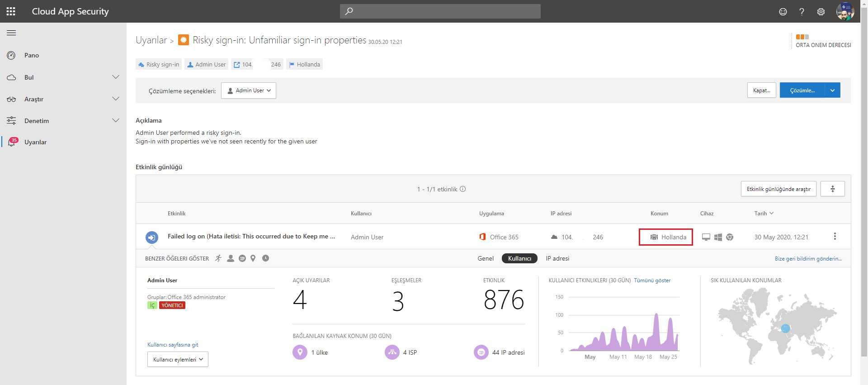The width and height of the screenshot is (868, 385).
Task: Show similar items by IP icon
Action: 242,258
